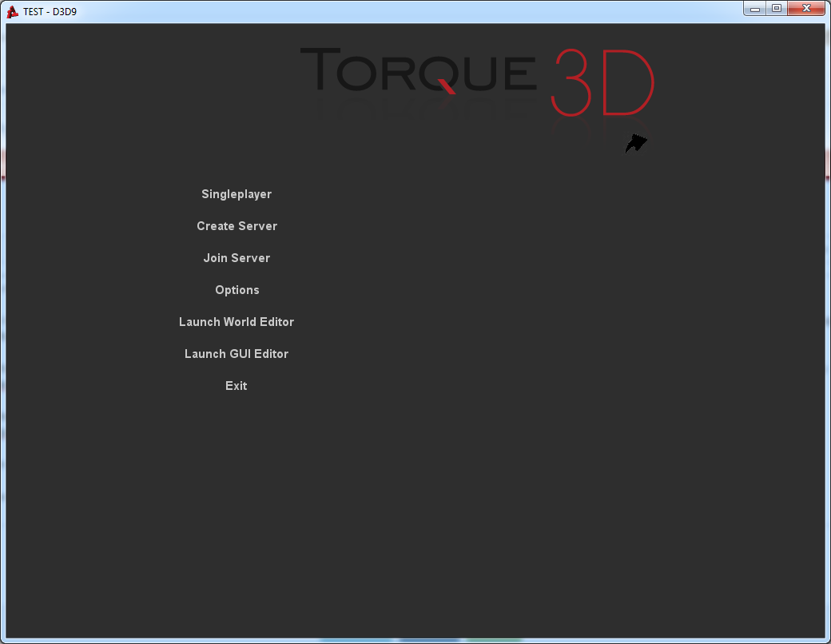
Task: Launch World Editor from main menu
Action: (237, 322)
